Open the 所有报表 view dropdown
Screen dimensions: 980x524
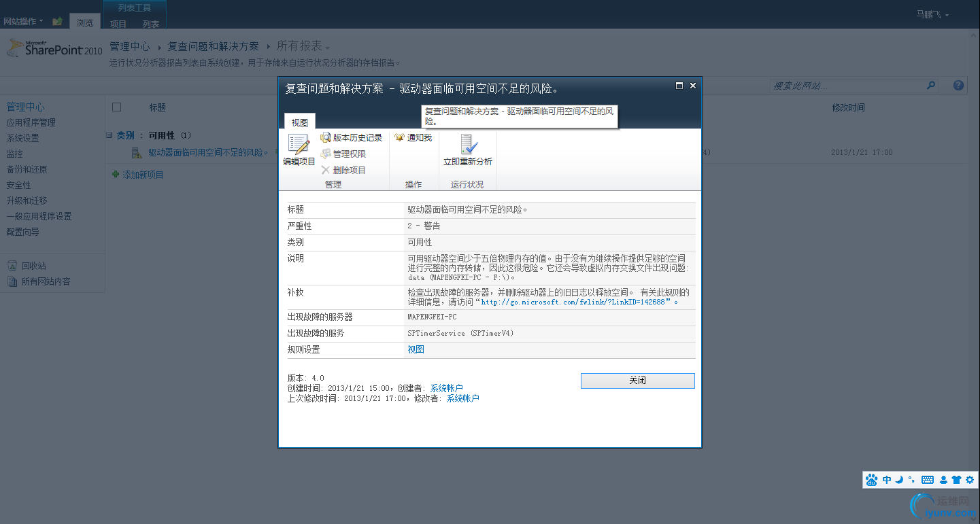(303, 46)
